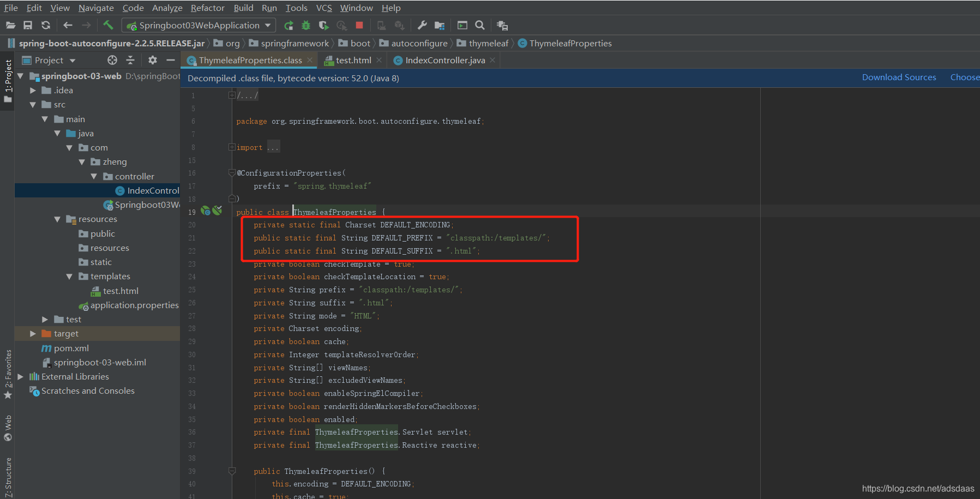Open Project Structure icon
The width and height of the screenshot is (980, 499).
tap(440, 25)
